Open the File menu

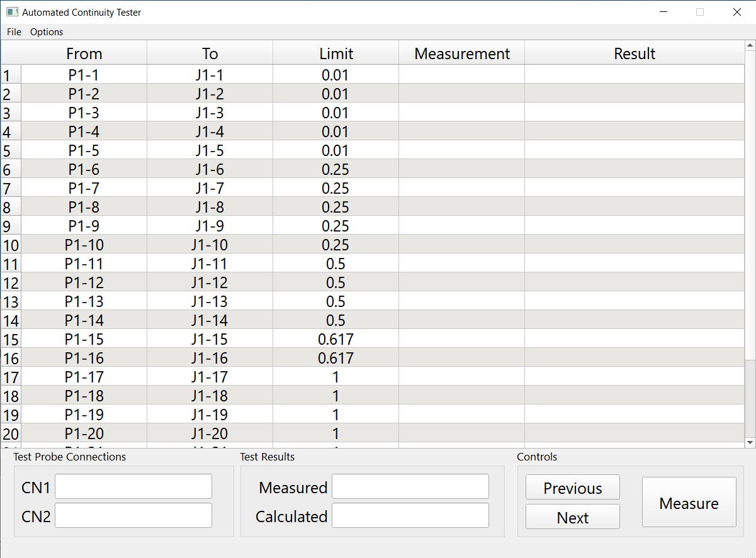coord(14,32)
